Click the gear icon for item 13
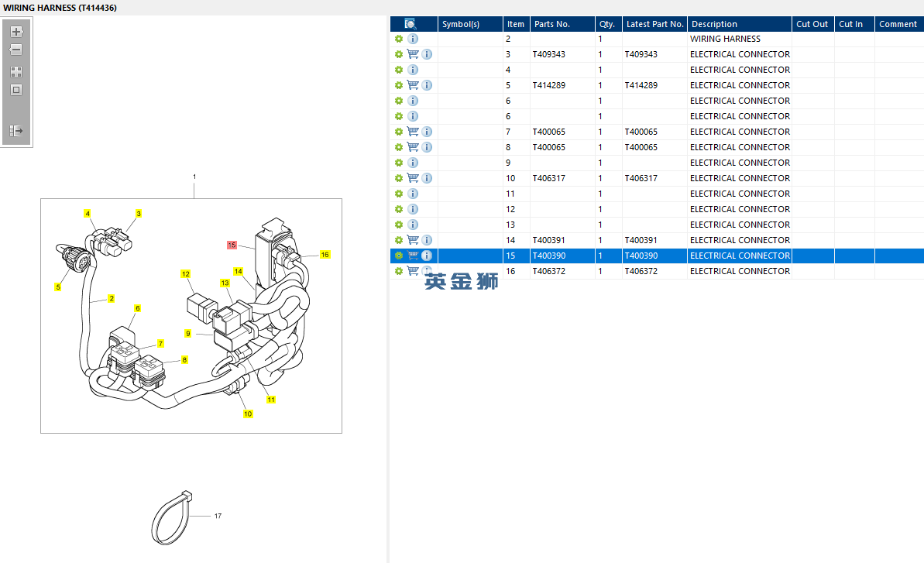Viewport: 924px width, 563px height. coord(399,225)
